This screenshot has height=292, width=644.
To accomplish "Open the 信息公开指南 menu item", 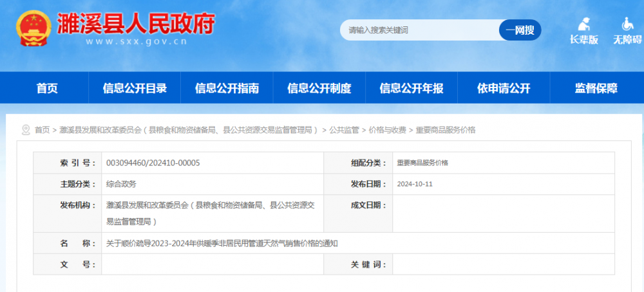I will (x=227, y=87).
